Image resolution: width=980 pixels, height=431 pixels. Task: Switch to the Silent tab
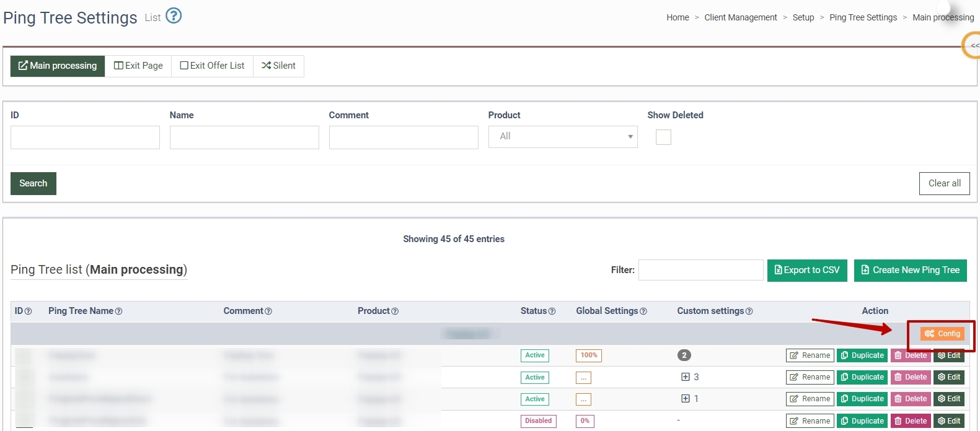278,66
